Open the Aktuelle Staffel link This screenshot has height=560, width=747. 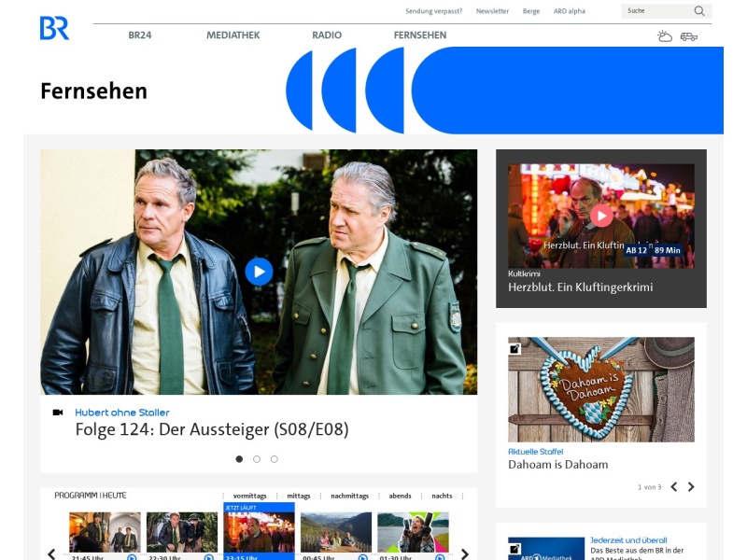point(535,452)
